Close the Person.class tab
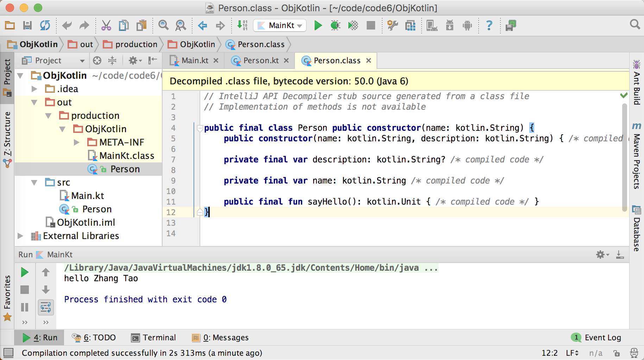Screen dimensions: 644x360 click(x=369, y=60)
